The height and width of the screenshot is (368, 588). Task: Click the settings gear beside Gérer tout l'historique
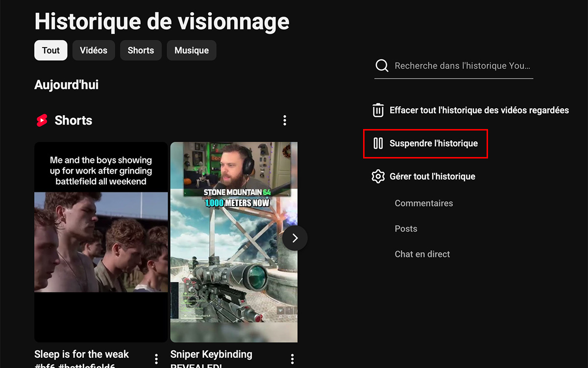[x=378, y=176]
